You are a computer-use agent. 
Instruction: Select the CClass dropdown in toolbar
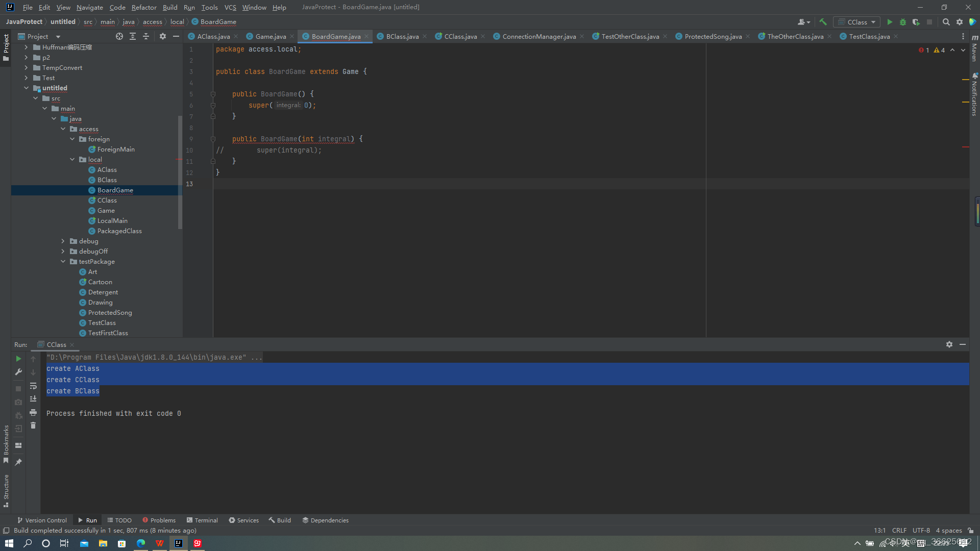pos(858,21)
